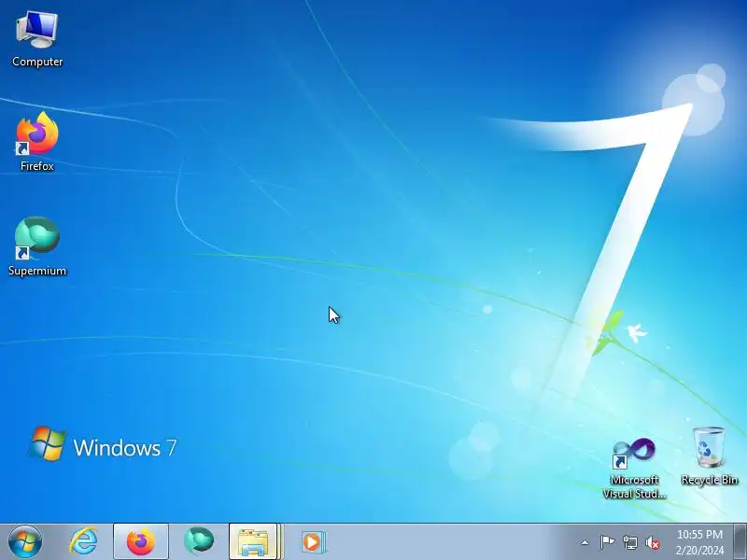Image resolution: width=747 pixels, height=560 pixels.
Task: Select the Microsoft Visual Studio shortcut
Action: pyautogui.click(x=634, y=469)
